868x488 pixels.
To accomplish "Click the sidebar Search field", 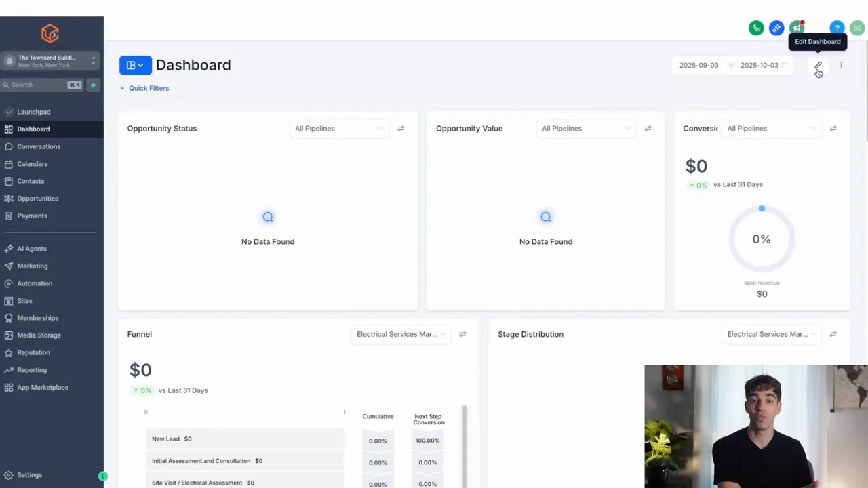I will [42, 85].
